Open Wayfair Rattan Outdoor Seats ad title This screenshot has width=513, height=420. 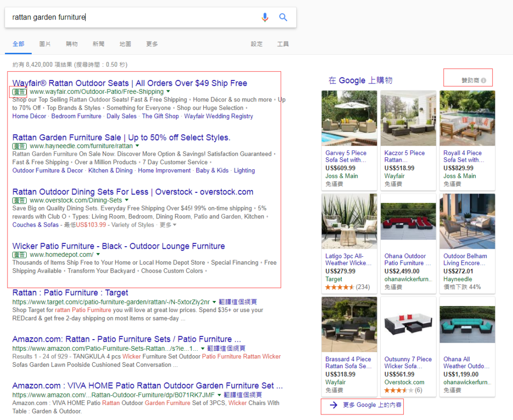pyautogui.click(x=130, y=83)
